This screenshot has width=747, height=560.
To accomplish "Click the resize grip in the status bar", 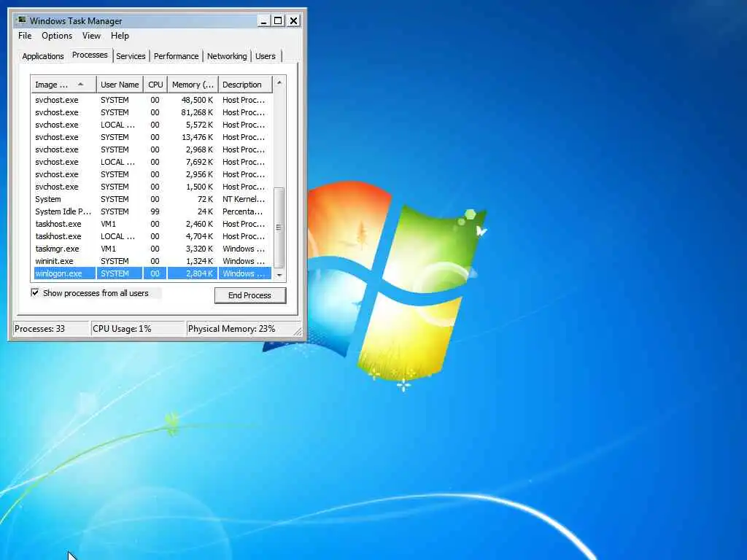I will coord(298,332).
